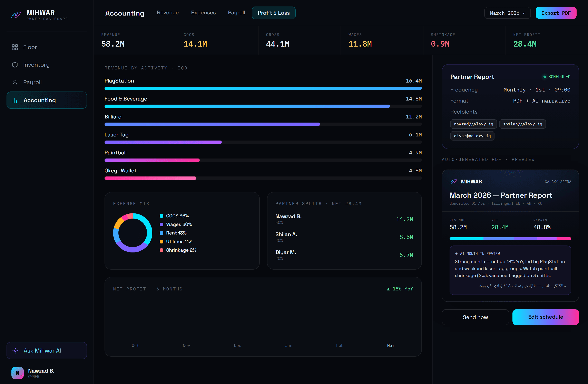Click the AI Month in Review sparkle

pos(456,254)
